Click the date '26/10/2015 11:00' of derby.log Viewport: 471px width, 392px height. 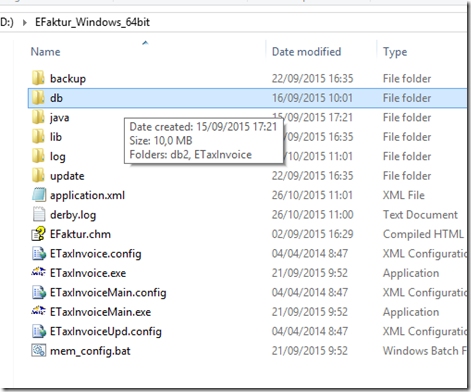click(x=312, y=214)
